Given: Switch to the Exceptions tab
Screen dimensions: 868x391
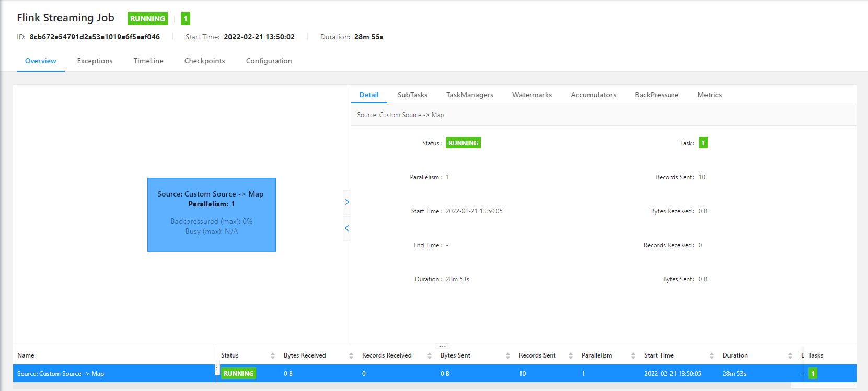Looking at the screenshot, I should [x=95, y=61].
